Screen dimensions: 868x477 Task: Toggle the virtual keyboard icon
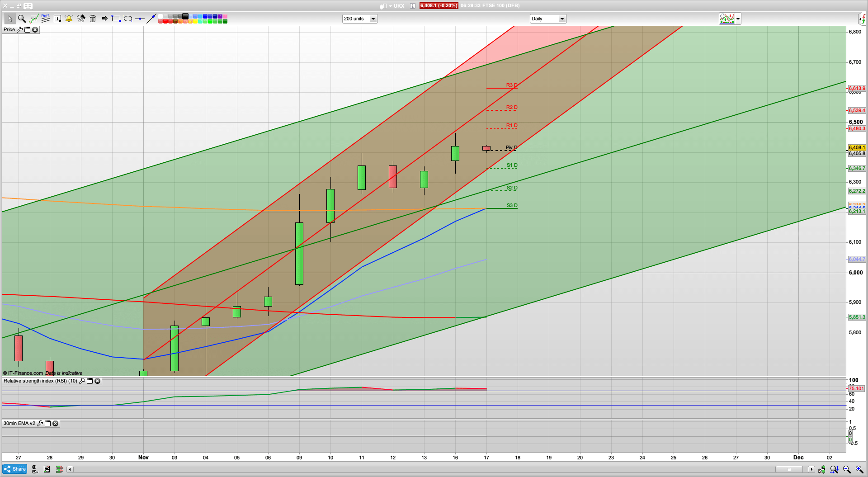(x=28, y=6)
